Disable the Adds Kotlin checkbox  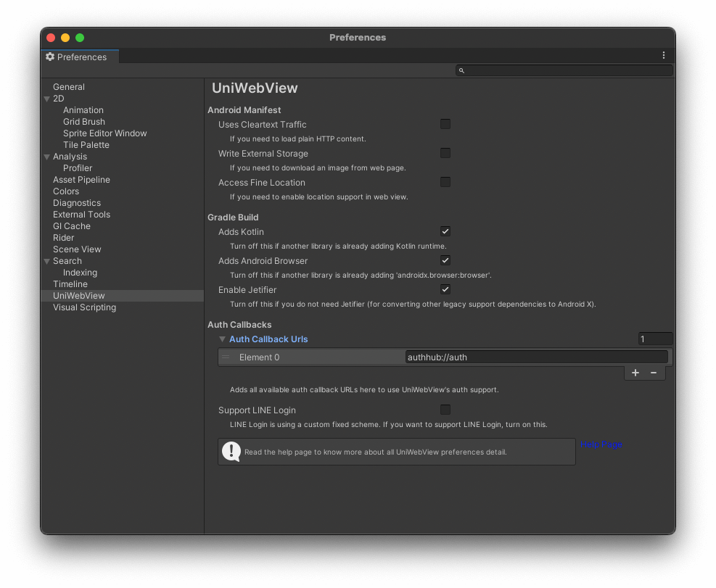pyautogui.click(x=445, y=232)
